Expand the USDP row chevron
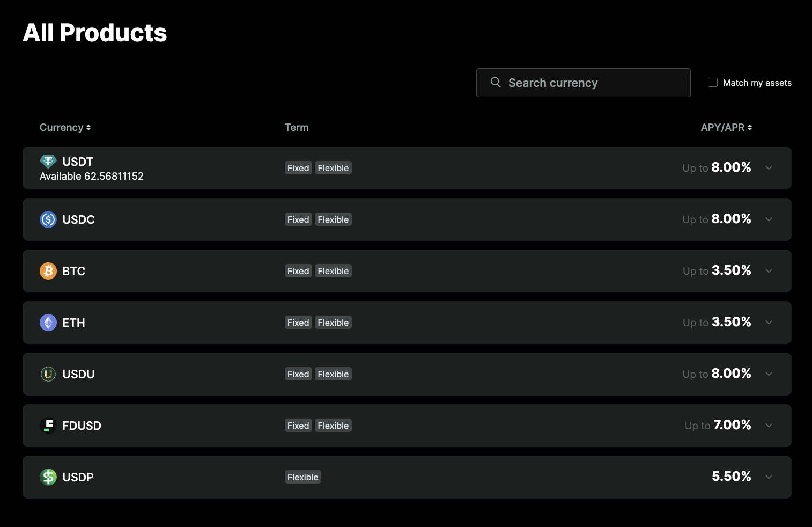The height and width of the screenshot is (527, 812). tap(769, 477)
